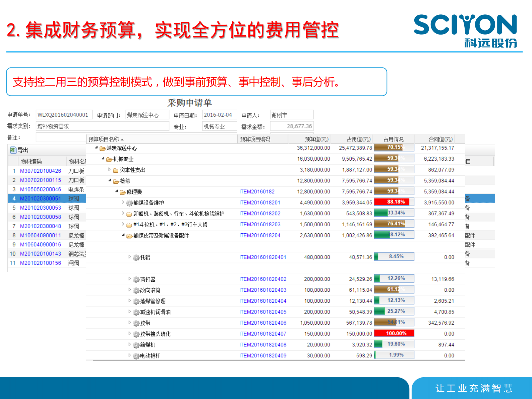Open budget item link ITEM201601820401
The height and width of the screenshot is (399, 532).
[262, 258]
